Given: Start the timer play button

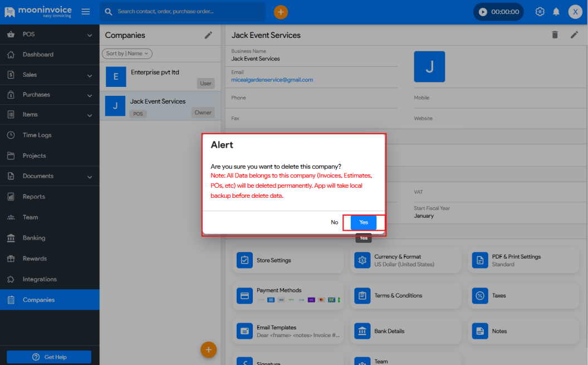Looking at the screenshot, I should 483,12.
